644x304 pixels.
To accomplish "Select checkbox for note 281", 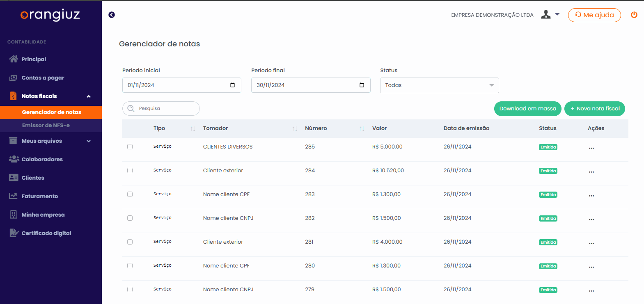I will (130, 242).
